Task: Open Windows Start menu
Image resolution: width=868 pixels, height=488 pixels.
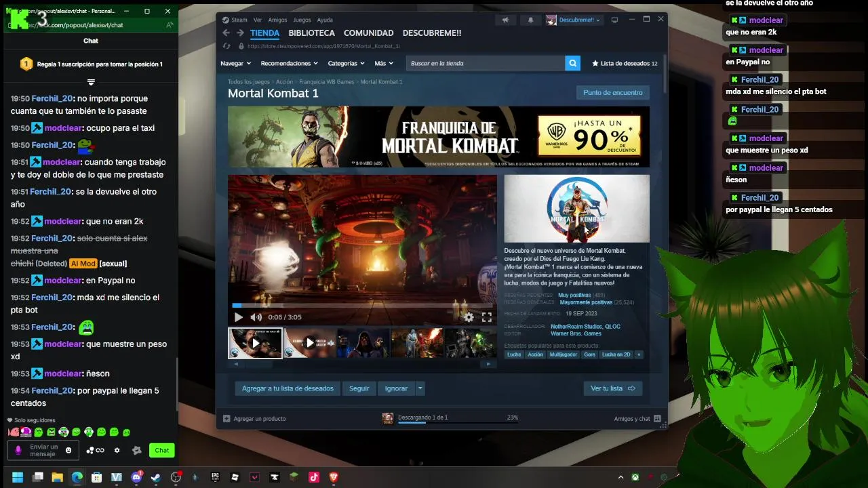Action: point(18,477)
